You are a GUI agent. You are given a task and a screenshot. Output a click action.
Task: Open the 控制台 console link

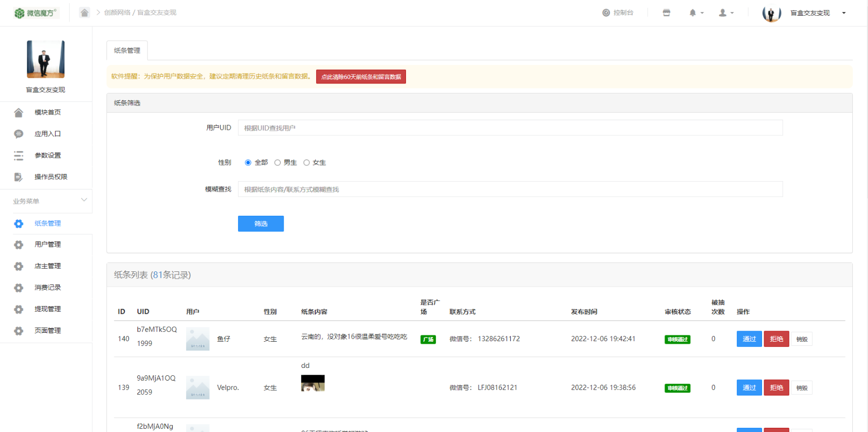point(618,13)
